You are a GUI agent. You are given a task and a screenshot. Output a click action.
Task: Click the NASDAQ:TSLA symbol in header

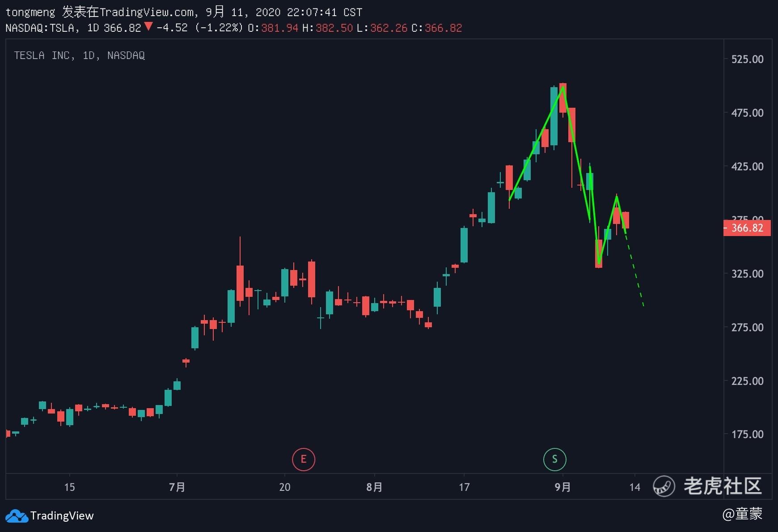40,28
